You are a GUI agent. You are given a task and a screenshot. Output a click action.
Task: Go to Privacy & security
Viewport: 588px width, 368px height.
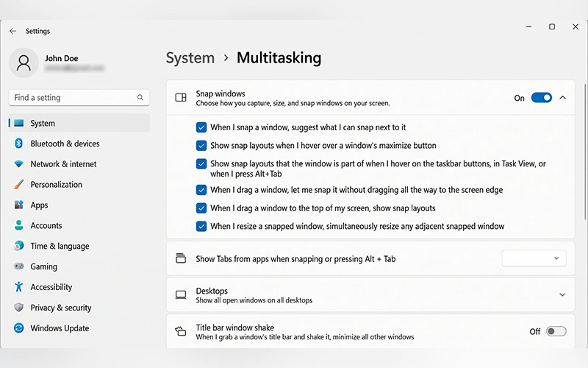[79, 308]
